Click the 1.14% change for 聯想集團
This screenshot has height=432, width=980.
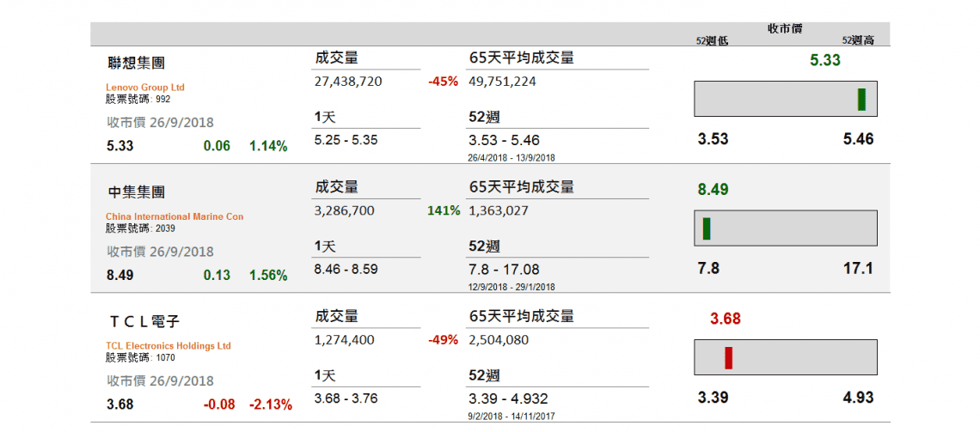(x=268, y=146)
